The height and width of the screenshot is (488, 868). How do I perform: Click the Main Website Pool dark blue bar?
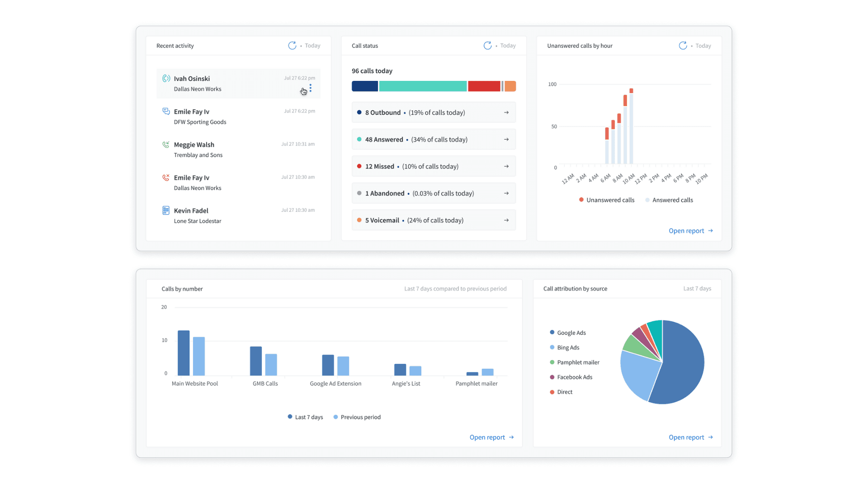pyautogui.click(x=184, y=353)
